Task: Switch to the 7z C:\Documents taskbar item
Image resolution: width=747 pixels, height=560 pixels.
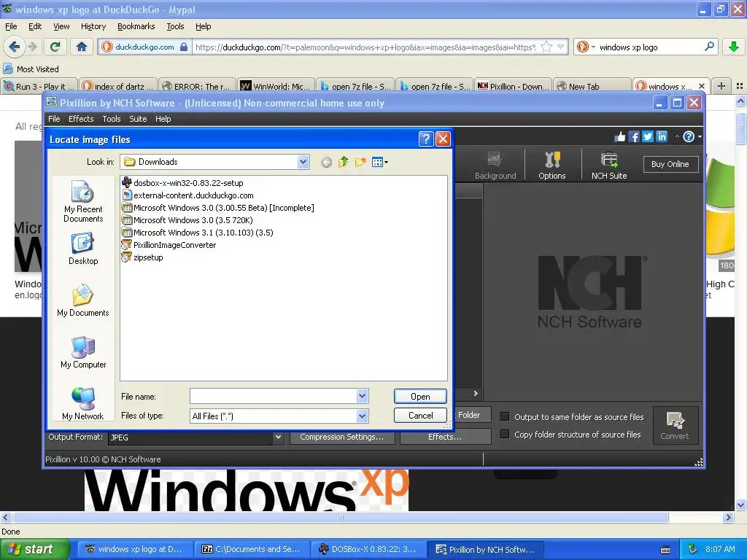Action: click(x=252, y=549)
